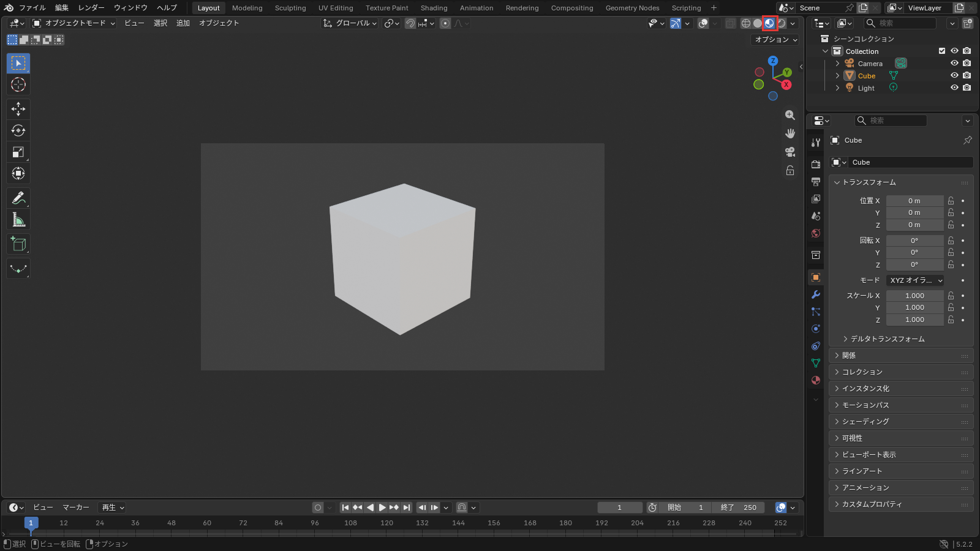Open the オブジェクトモード dropdown
The image size is (980, 551).
(x=73, y=23)
